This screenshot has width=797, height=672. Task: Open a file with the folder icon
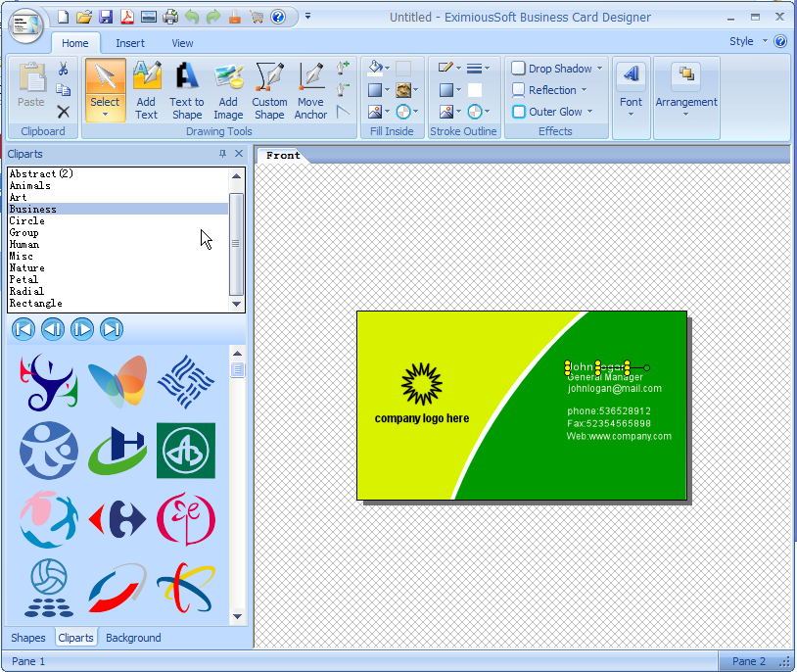(x=84, y=17)
